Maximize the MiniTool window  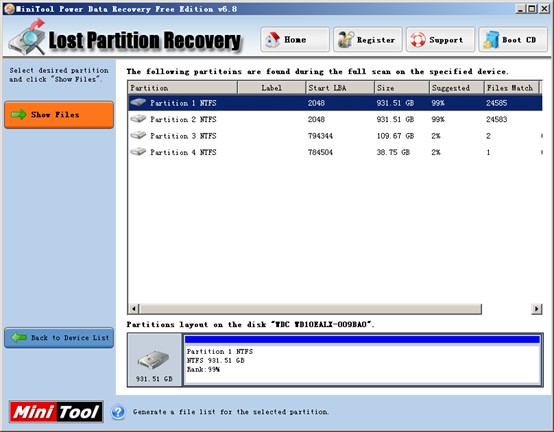tap(532, 9)
